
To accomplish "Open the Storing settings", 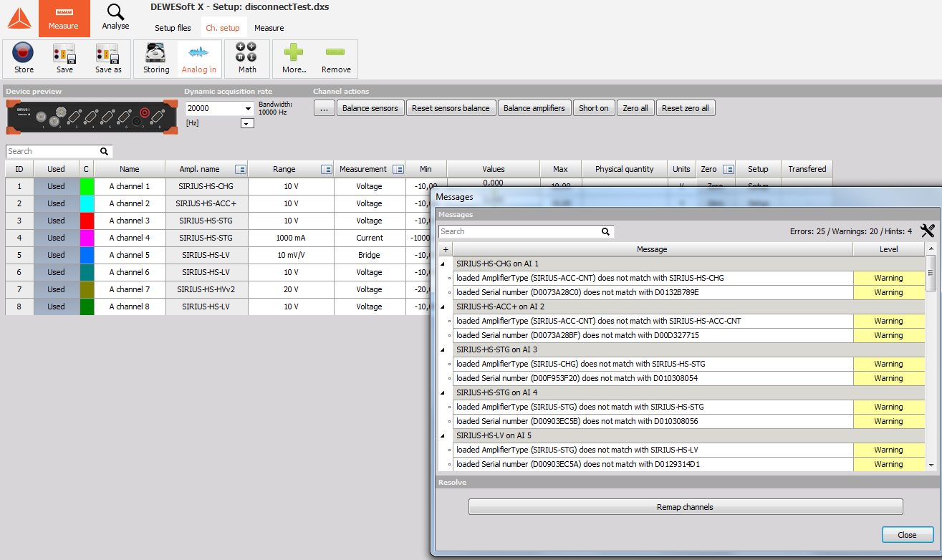I will pyautogui.click(x=156, y=58).
